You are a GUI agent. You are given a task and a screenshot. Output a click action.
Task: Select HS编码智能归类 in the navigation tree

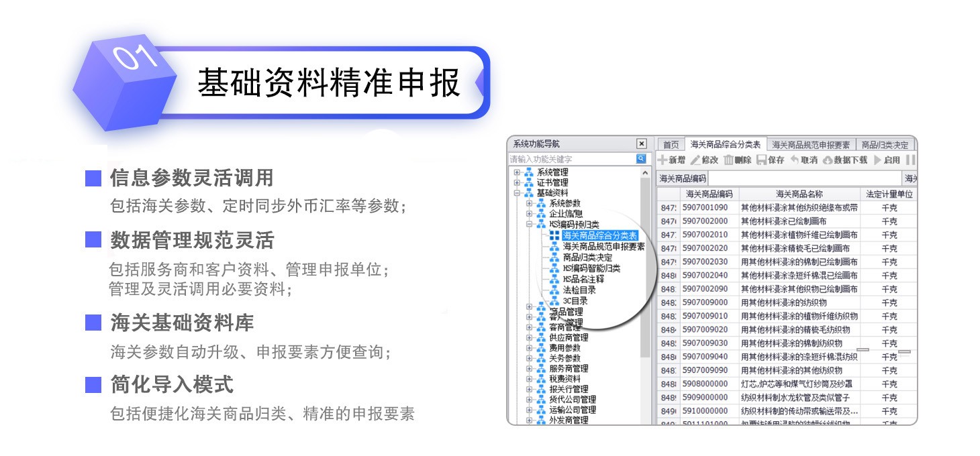pyautogui.click(x=591, y=268)
